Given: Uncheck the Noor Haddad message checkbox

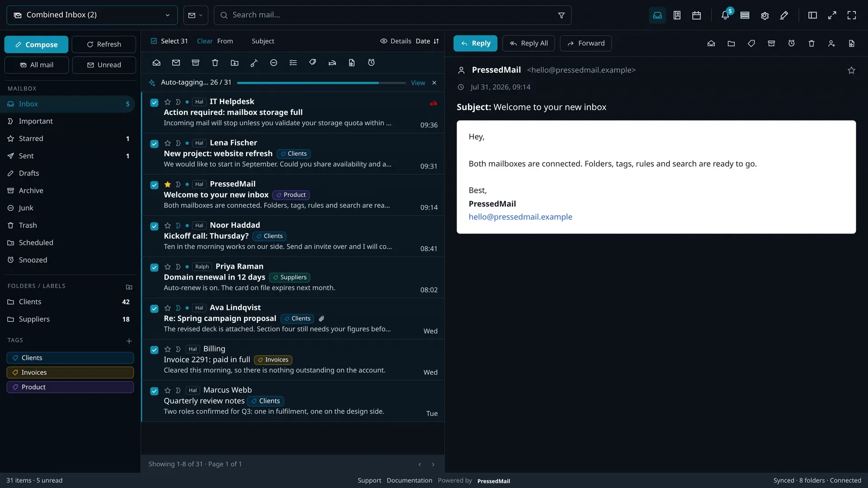Looking at the screenshot, I should (154, 226).
